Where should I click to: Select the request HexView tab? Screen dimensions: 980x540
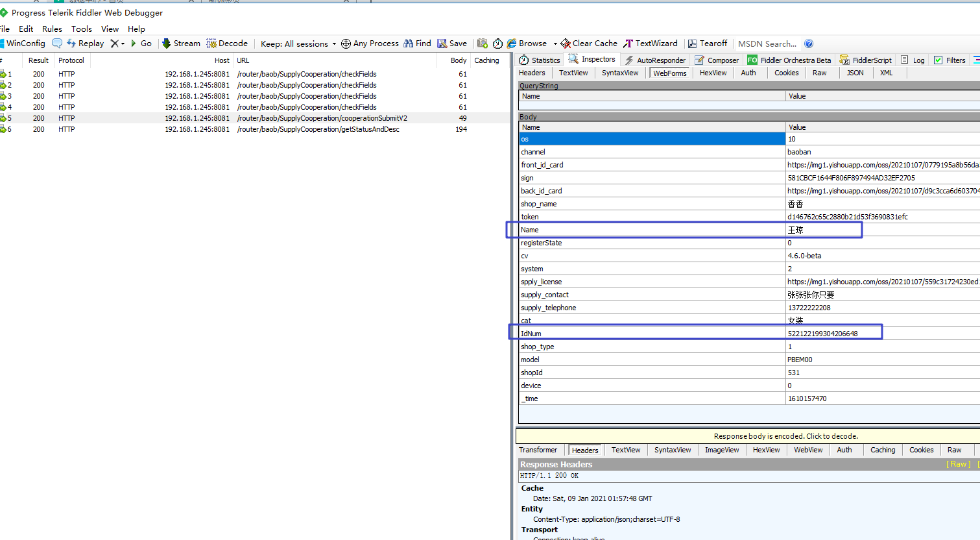713,73
